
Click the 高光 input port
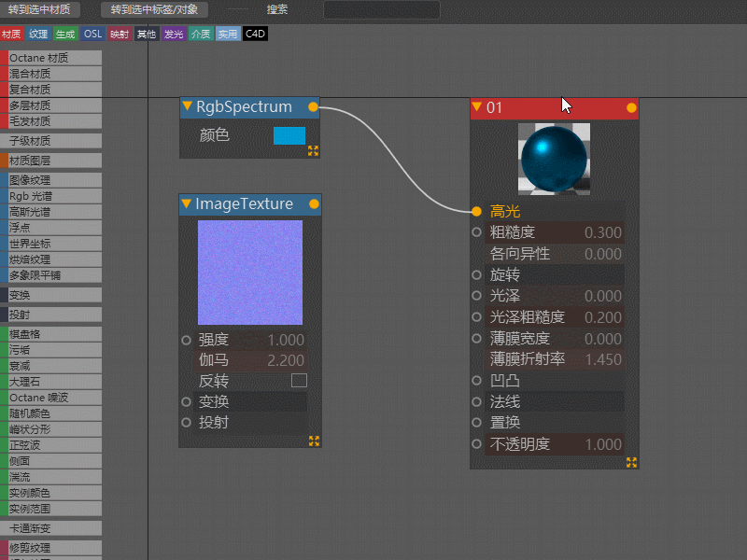pyautogui.click(x=476, y=211)
